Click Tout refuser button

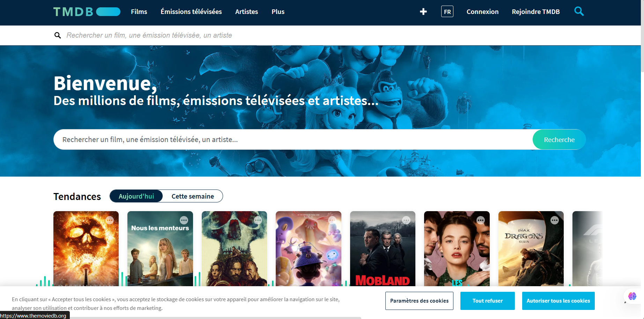(488, 301)
